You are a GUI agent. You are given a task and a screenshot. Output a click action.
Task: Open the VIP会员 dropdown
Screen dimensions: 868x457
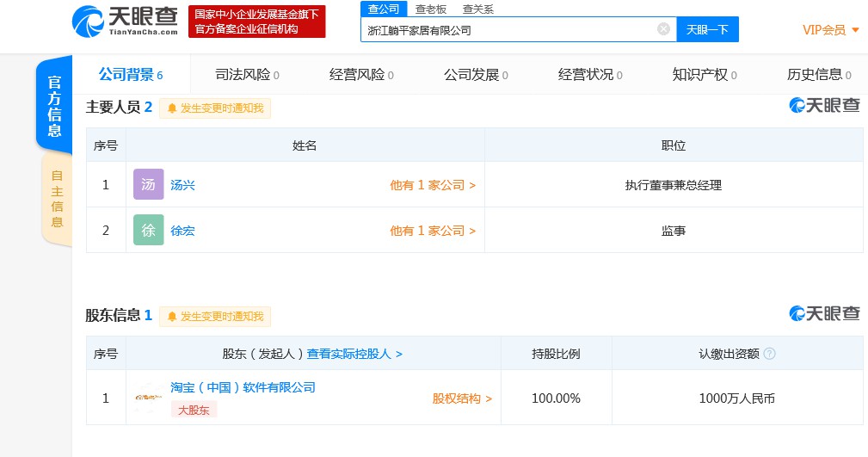831,30
